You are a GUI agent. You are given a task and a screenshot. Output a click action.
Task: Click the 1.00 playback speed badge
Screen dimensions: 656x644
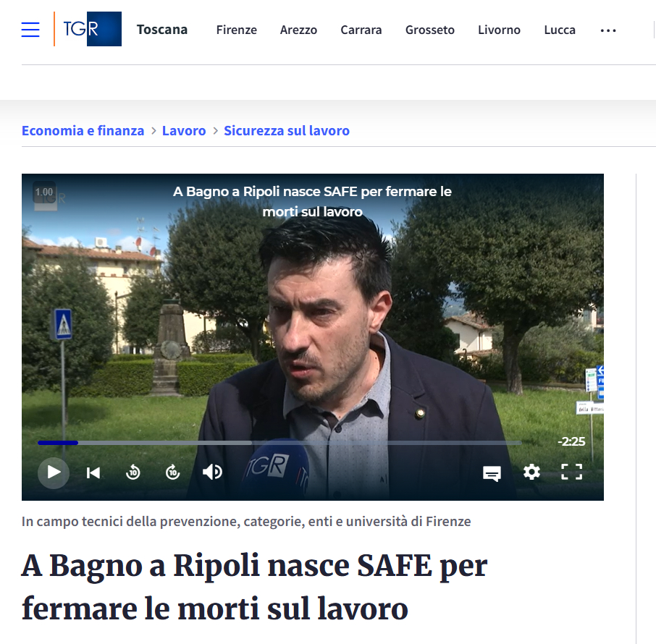[x=44, y=192]
